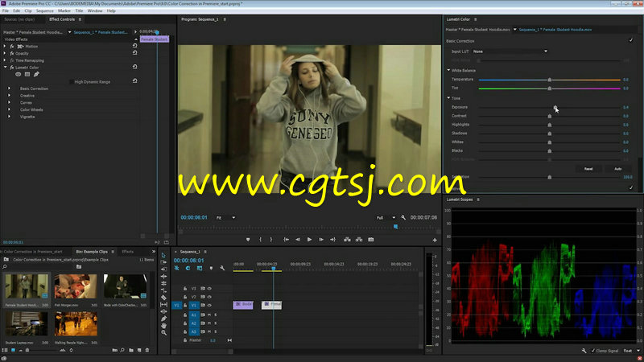Select the Razor tool
This screenshot has width=644, height=362.
(x=163, y=298)
